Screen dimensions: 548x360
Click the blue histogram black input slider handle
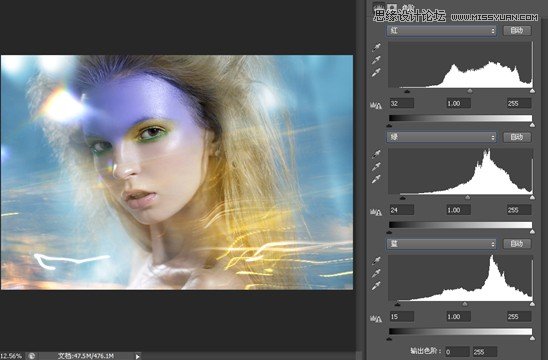point(397,304)
